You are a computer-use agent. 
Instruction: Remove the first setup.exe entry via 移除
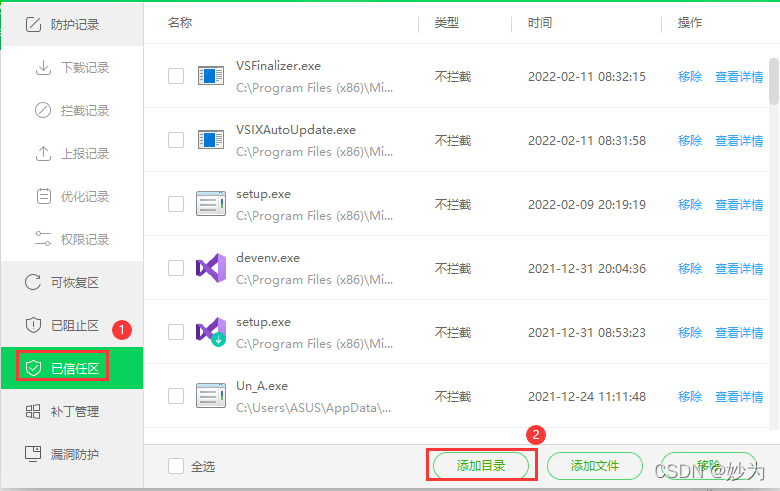(690, 204)
